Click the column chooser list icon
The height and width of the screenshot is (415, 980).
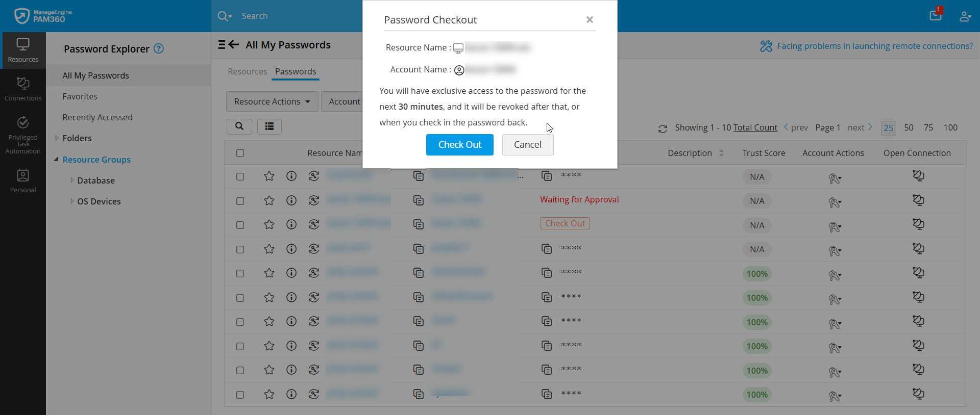tap(269, 126)
